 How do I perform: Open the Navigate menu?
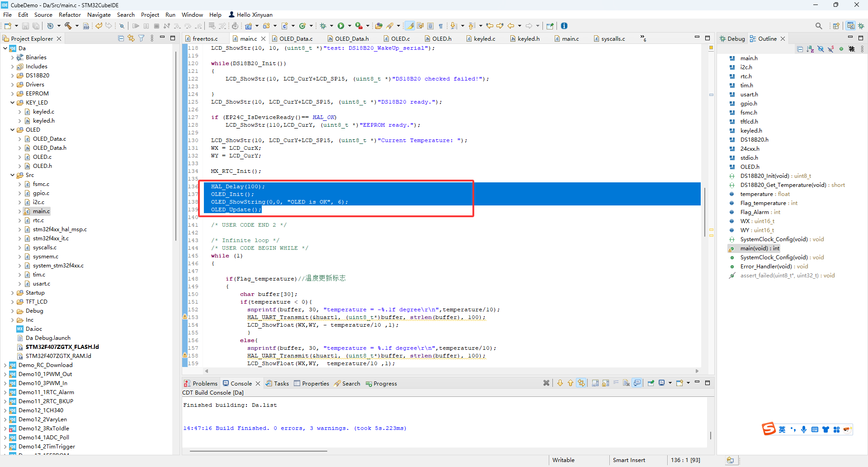pyautogui.click(x=99, y=14)
